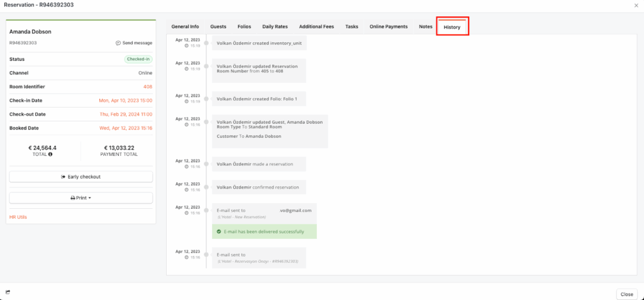
Task: Open the Online Payments tab
Action: pyautogui.click(x=388, y=26)
